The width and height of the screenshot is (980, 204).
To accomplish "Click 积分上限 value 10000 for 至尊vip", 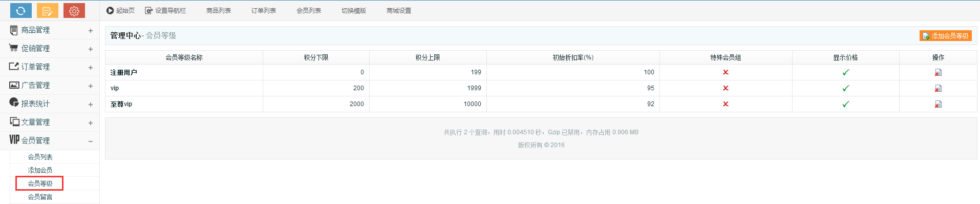I will coord(472,104).
